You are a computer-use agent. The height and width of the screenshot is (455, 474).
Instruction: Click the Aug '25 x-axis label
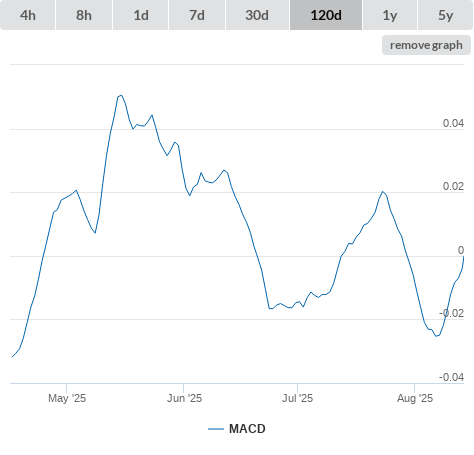(x=415, y=398)
